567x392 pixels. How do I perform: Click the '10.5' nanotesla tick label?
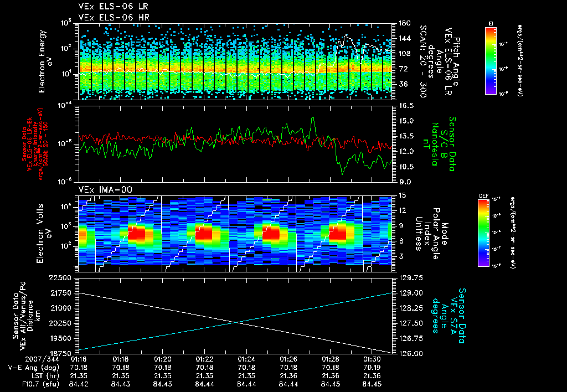pos(405,167)
